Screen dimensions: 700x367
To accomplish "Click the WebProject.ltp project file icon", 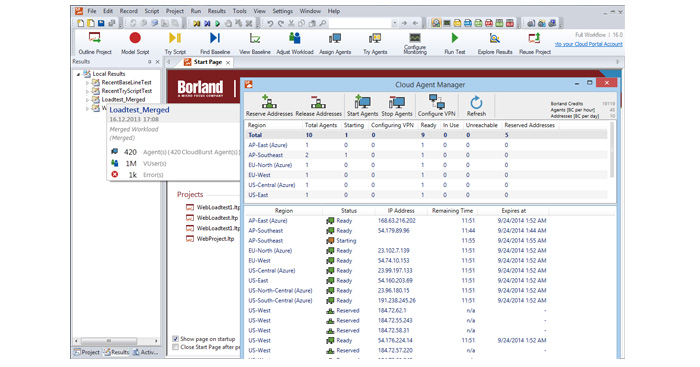I will 190,238.
